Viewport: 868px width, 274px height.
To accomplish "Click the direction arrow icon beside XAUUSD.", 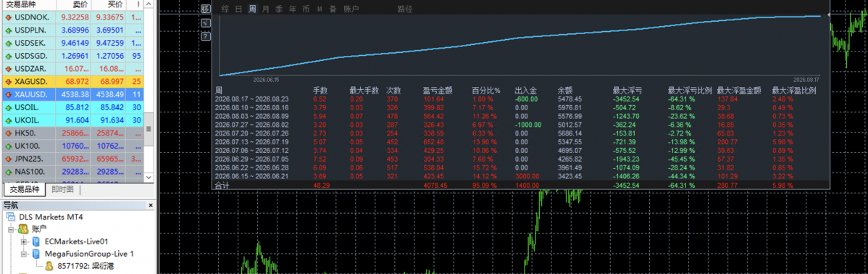I will 9,95.
